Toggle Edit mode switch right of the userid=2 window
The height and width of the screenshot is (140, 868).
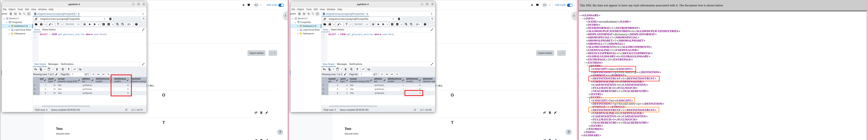pos(570,5)
